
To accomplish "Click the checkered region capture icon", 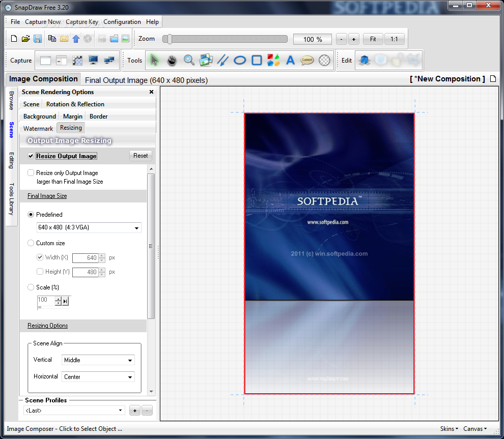I will 77,61.
